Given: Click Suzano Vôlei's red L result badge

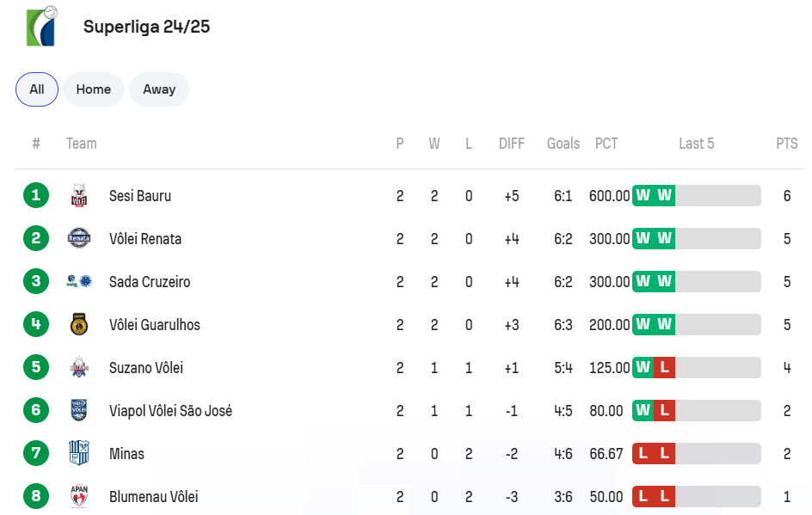Looking at the screenshot, I should click(x=664, y=368).
